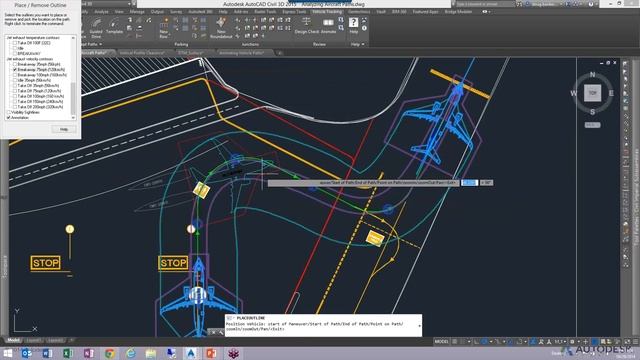
Task: Open OneNote from the taskbar
Action: pos(89,353)
